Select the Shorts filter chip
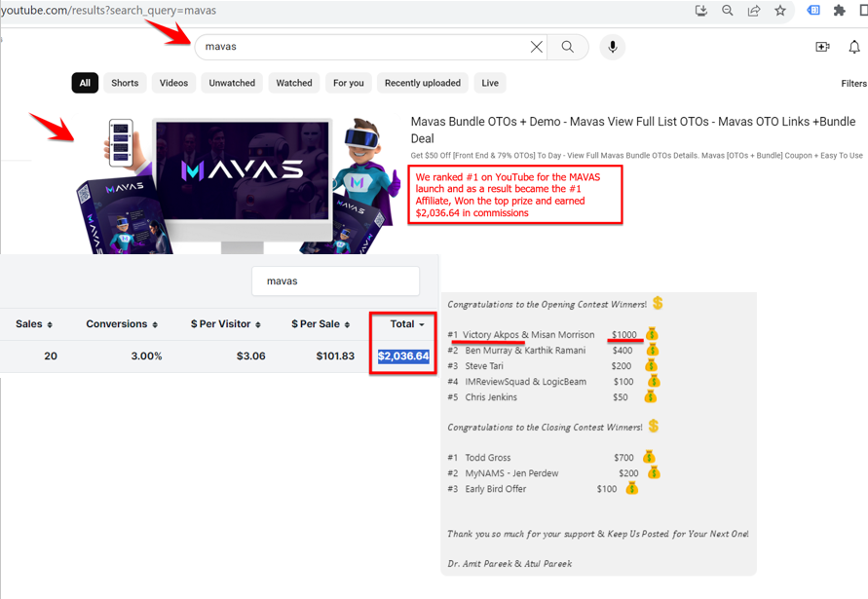This screenshot has width=868, height=599. point(125,83)
